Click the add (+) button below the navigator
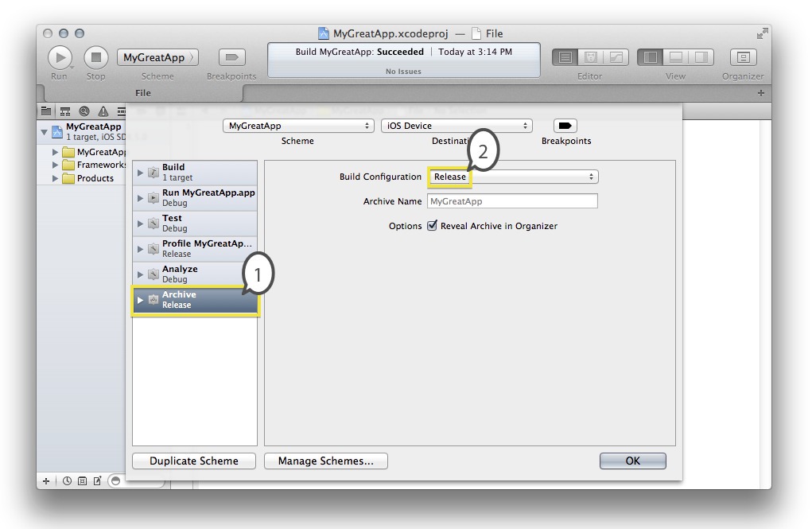 tap(46, 480)
